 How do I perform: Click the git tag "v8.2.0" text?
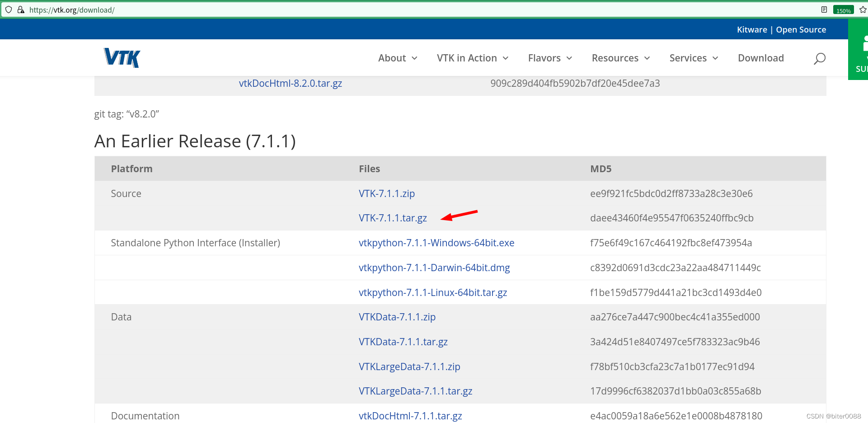(x=127, y=114)
